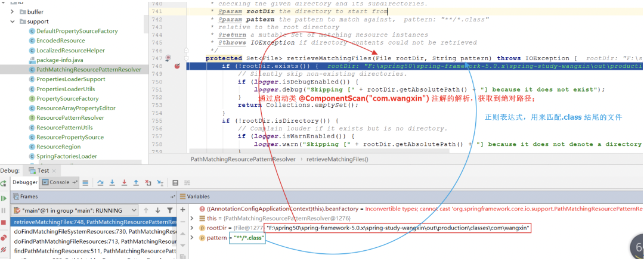The image size is (644, 261).
Task: Click PathMatchingResourcePatternResolver breadcrumb
Action: 243,159
